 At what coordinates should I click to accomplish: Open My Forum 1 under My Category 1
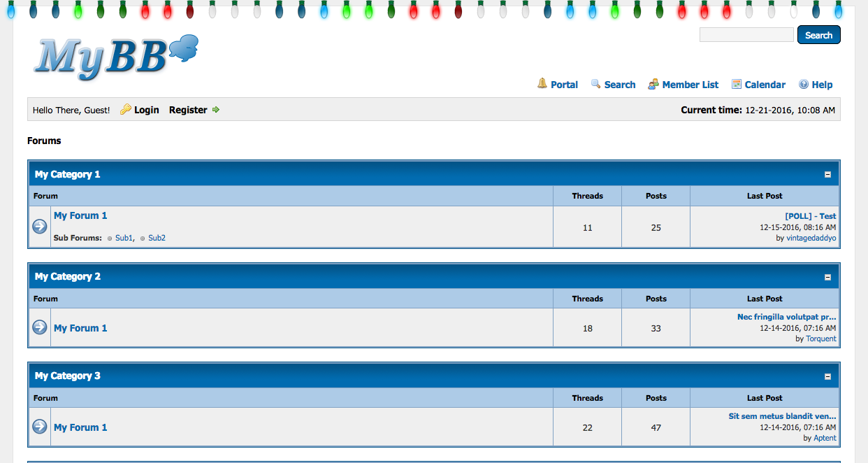80,215
